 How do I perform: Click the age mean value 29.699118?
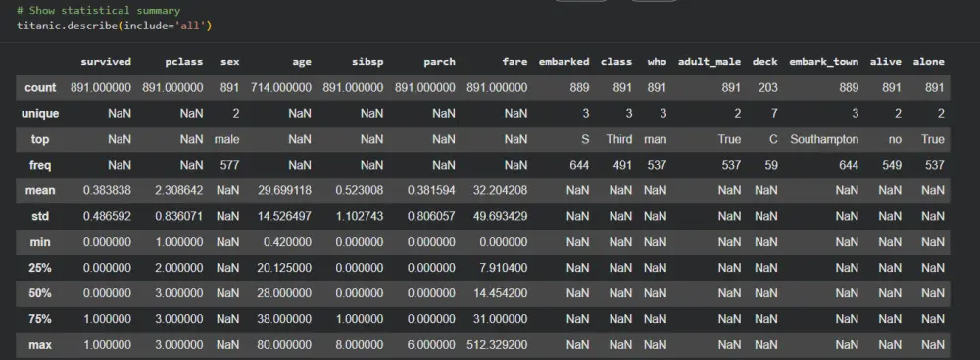[x=284, y=191]
